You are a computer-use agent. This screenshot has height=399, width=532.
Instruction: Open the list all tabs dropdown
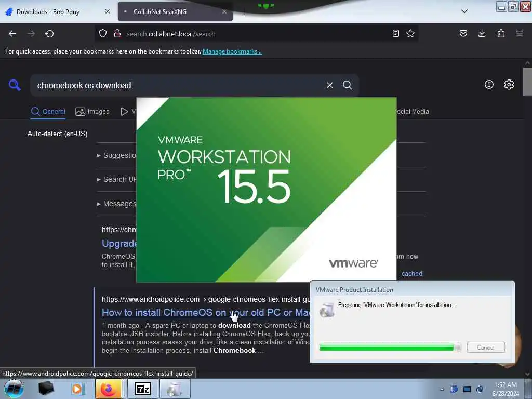coord(464,11)
